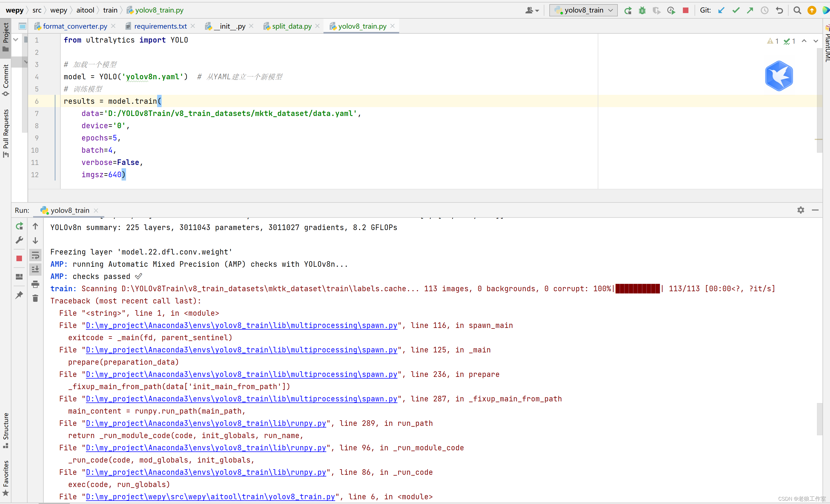Open user account dropdown in toolbar
The width and height of the screenshot is (830, 504).
pyautogui.click(x=532, y=11)
